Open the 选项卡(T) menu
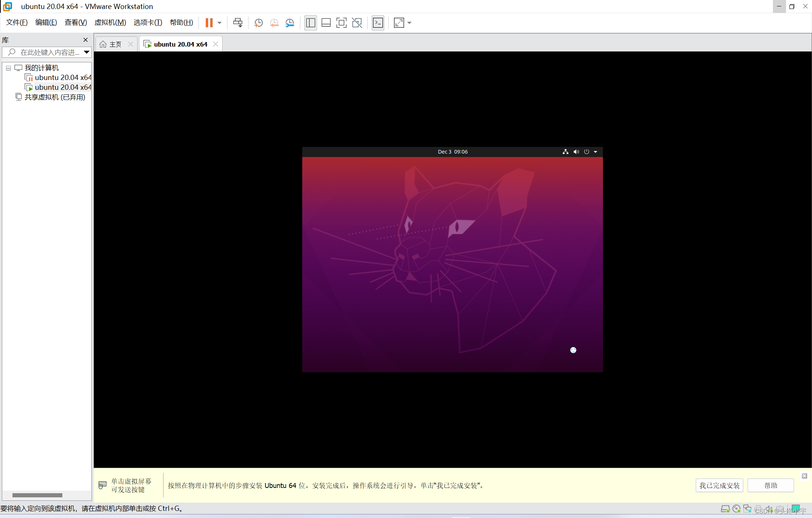 click(148, 23)
